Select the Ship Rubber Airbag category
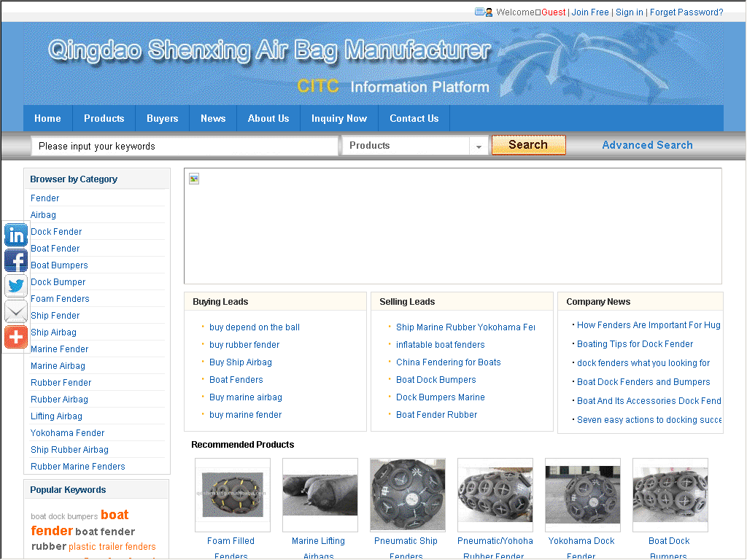Image resolution: width=747 pixels, height=560 pixels. tap(69, 449)
